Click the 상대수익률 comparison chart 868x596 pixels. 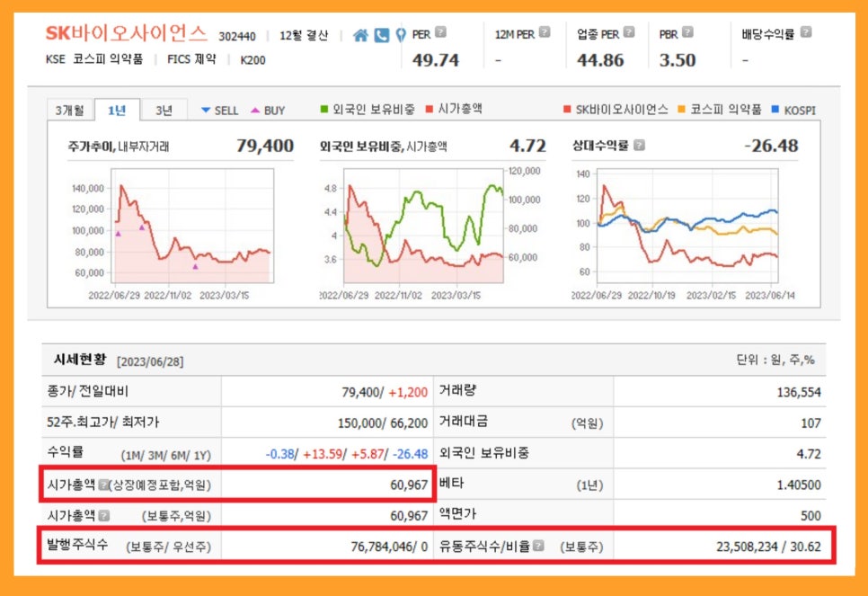[687, 226]
